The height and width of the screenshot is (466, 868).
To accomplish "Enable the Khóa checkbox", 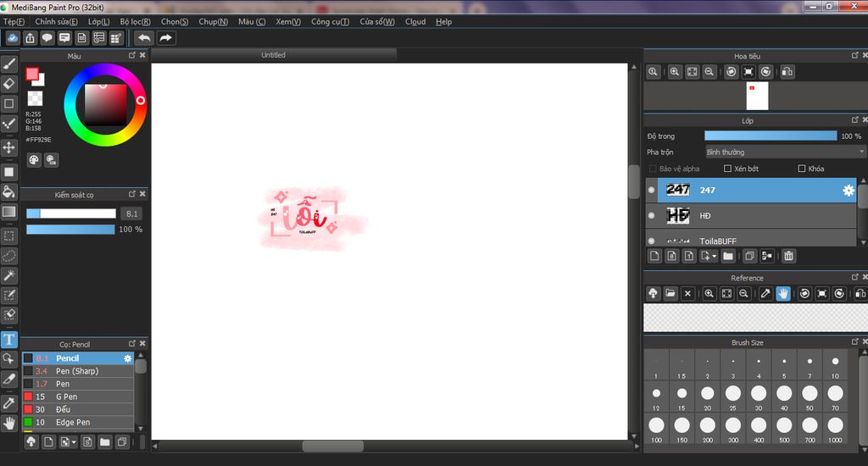I will 802,169.
